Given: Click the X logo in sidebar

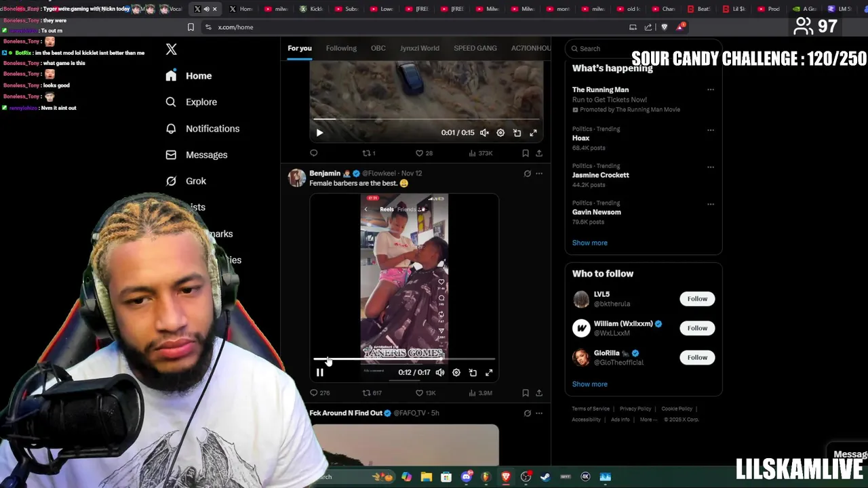Looking at the screenshot, I should [x=172, y=49].
